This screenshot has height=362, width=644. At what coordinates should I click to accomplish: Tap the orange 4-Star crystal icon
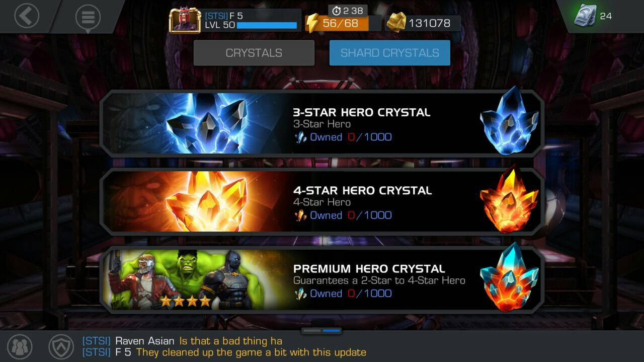(509, 199)
